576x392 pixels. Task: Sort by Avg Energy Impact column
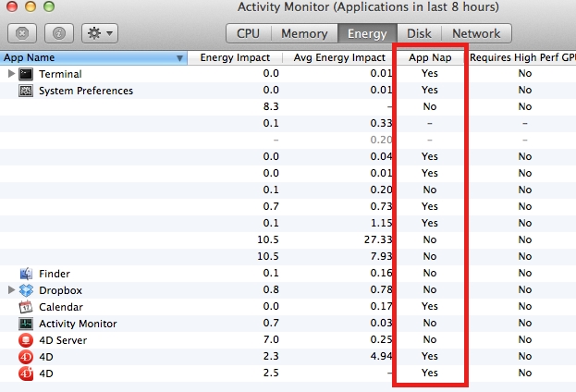point(341,57)
